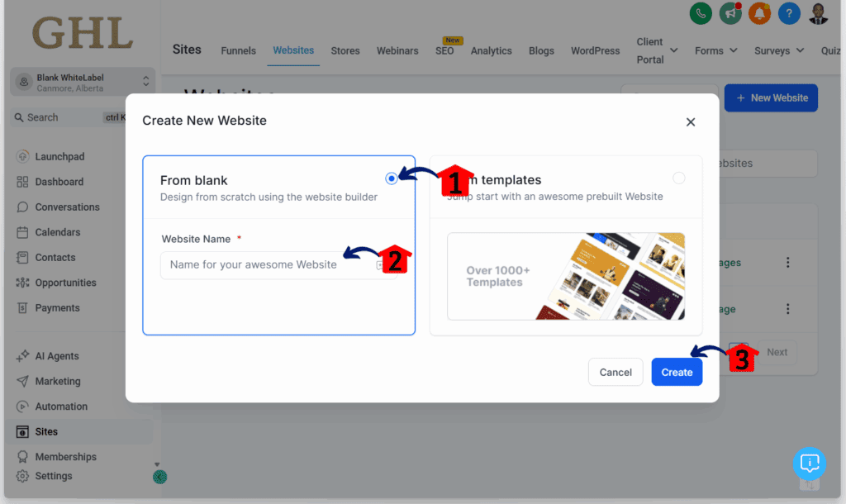Open the Blank WhiteLabel account switcher
Image resolution: width=846 pixels, height=504 pixels.
click(83, 82)
